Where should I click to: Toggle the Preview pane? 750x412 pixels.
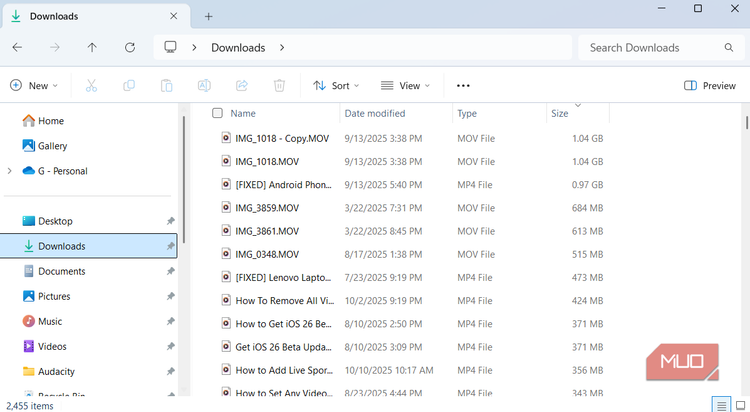point(710,86)
